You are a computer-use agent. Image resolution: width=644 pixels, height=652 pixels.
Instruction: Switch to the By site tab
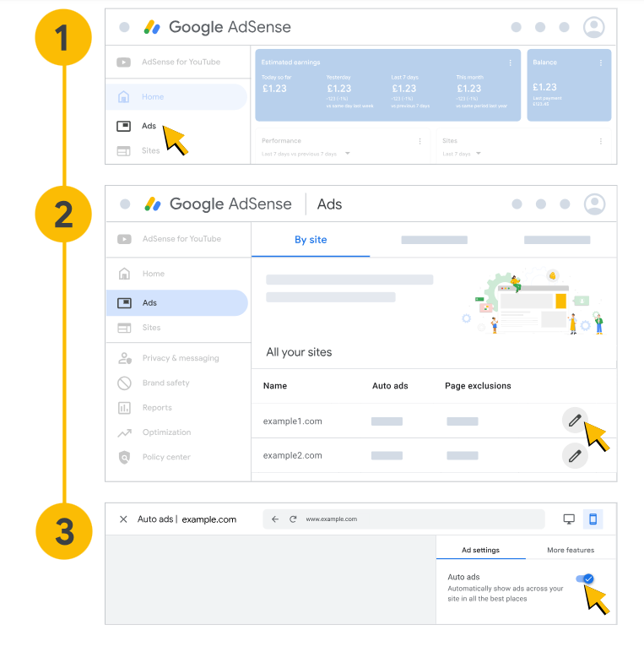point(311,240)
